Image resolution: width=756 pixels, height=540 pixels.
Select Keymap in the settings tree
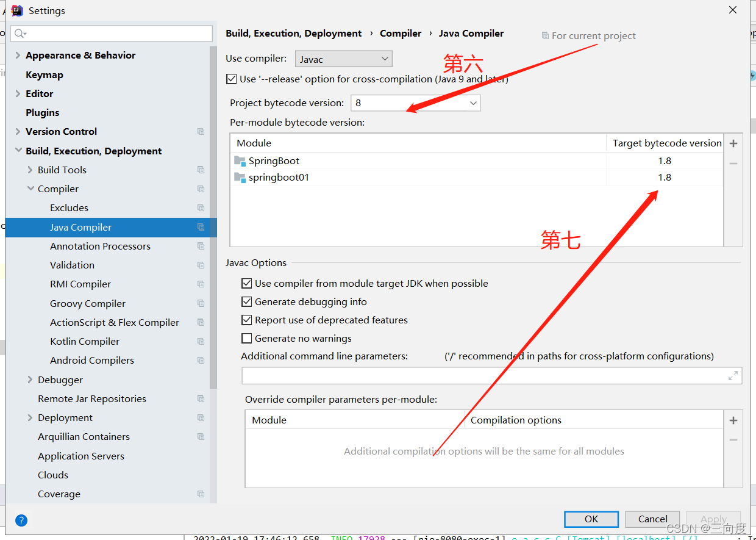pos(45,74)
